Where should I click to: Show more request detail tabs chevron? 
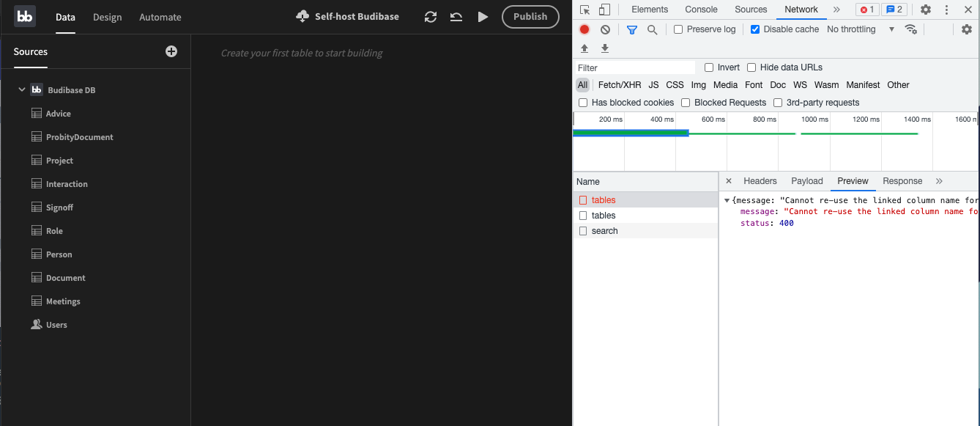pos(940,181)
